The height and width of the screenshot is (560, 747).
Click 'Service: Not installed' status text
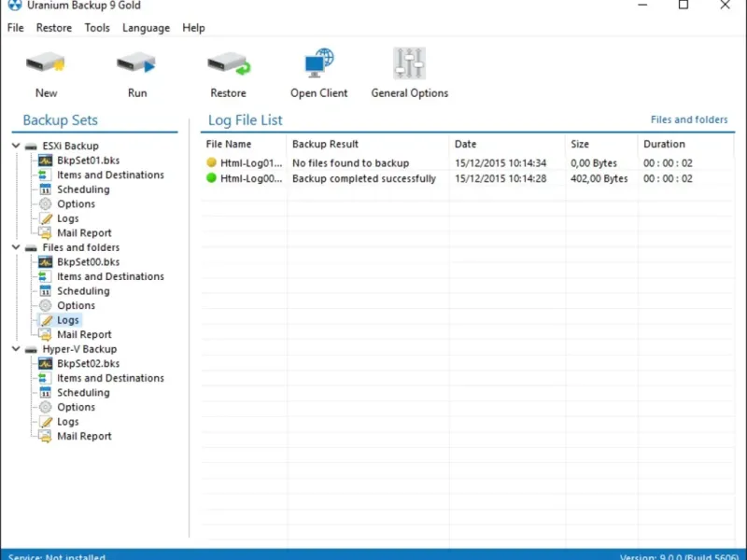pos(57,556)
